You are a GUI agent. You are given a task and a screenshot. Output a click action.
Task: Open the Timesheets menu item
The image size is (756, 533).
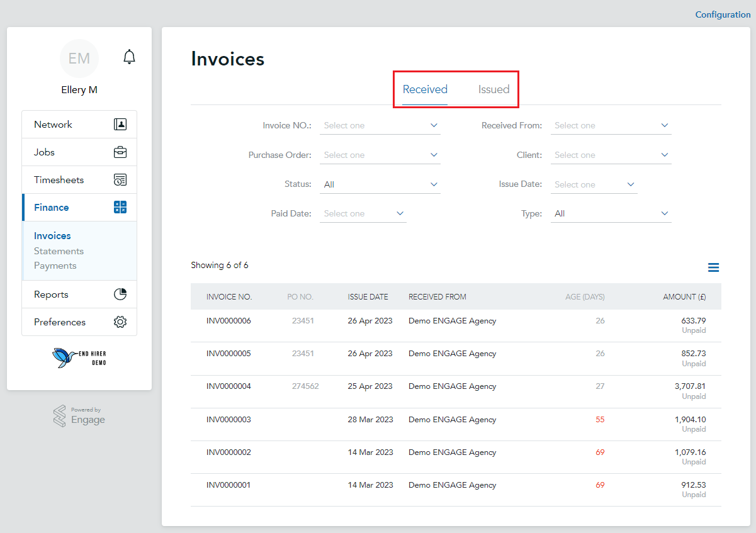pyautogui.click(x=79, y=180)
